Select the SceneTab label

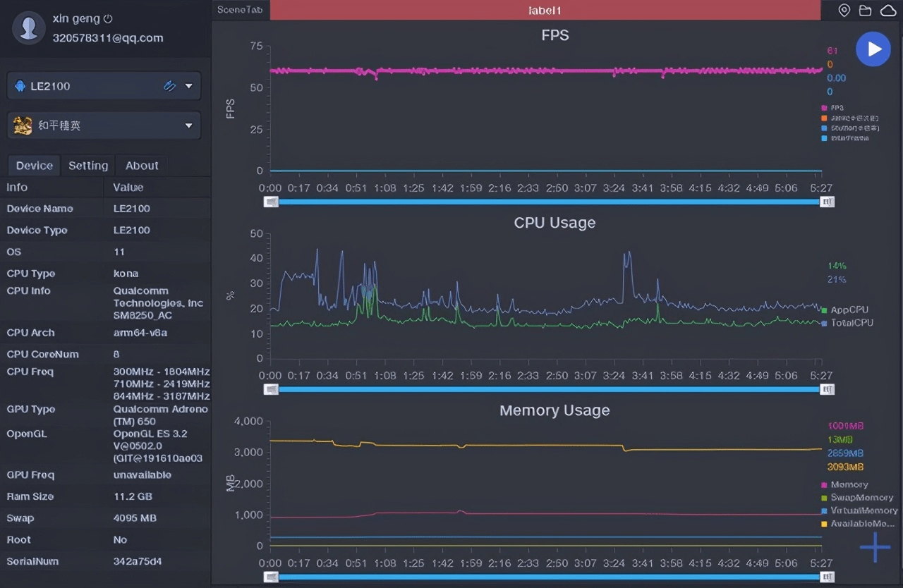click(241, 10)
